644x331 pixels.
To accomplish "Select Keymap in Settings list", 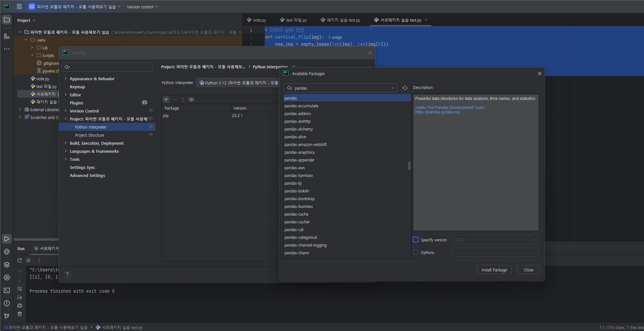I will [x=77, y=87].
